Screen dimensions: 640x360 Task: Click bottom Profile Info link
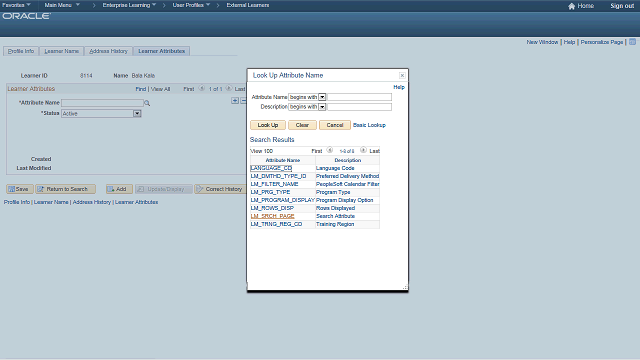tap(17, 202)
